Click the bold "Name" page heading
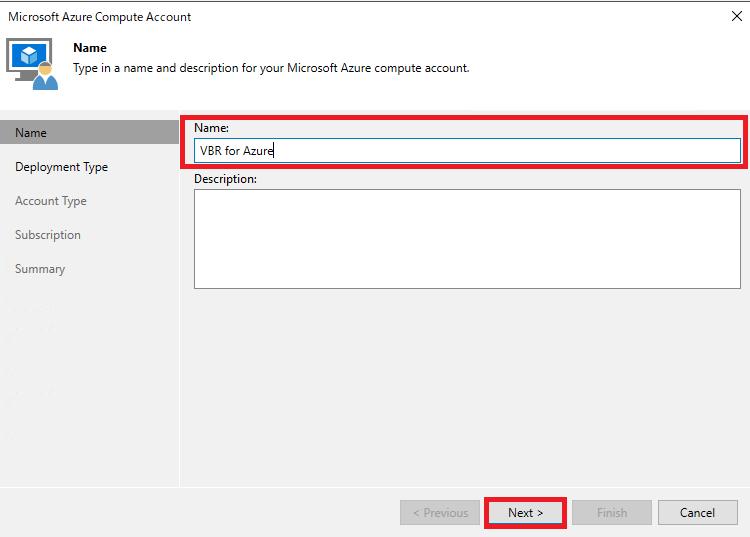 pyautogui.click(x=90, y=48)
